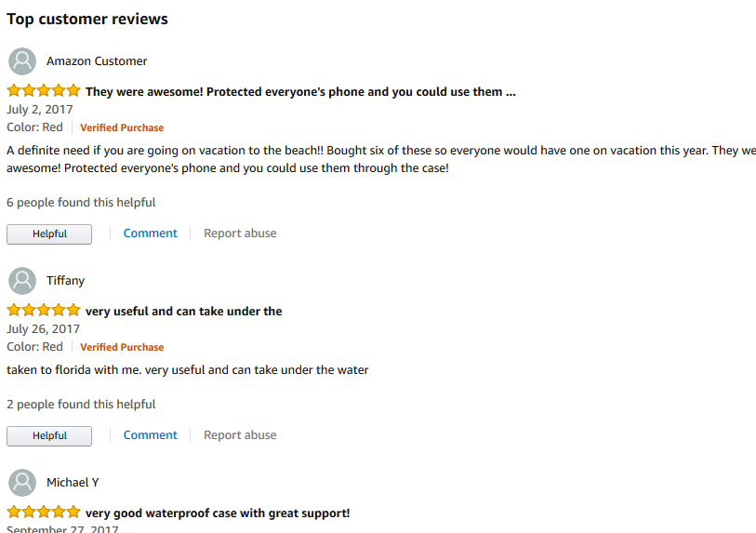Image resolution: width=756 pixels, height=533 pixels.
Task: Click Verified Purchase label on Tiffany's review
Action: tap(122, 347)
